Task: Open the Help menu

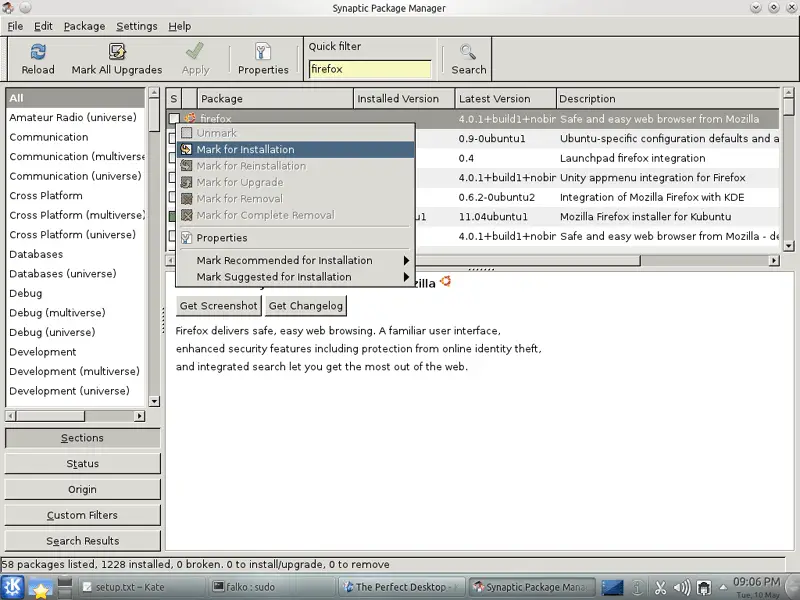Action: (180, 26)
